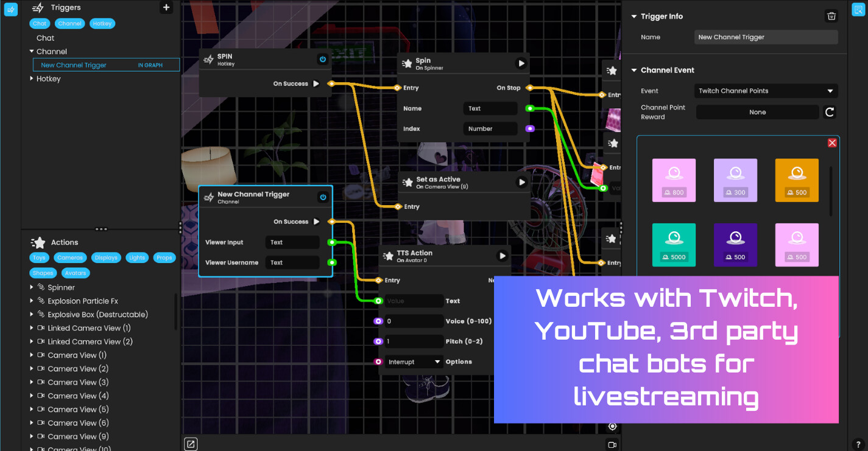The width and height of the screenshot is (868, 451).
Task: Select the teal 5000-point reward thumbnail
Action: click(x=674, y=245)
